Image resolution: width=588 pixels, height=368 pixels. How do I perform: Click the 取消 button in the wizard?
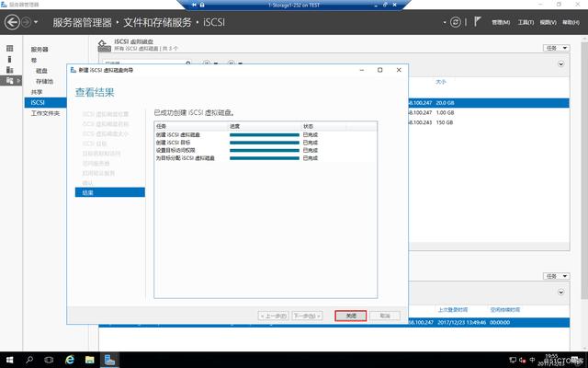click(x=385, y=316)
